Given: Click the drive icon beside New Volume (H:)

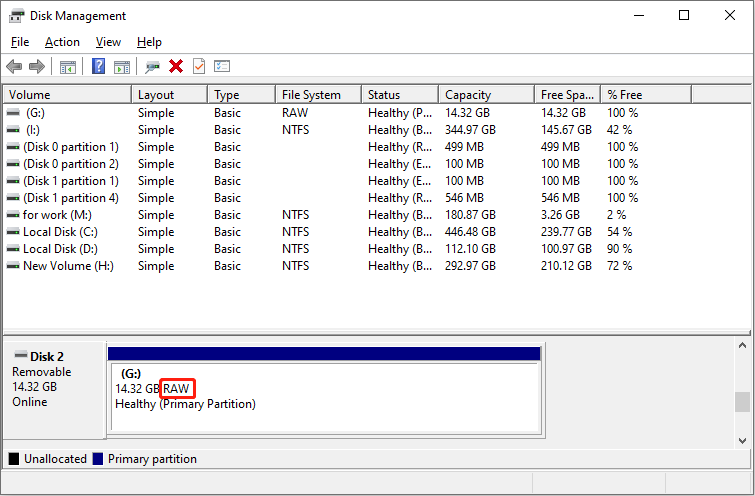Looking at the screenshot, I should point(13,266).
